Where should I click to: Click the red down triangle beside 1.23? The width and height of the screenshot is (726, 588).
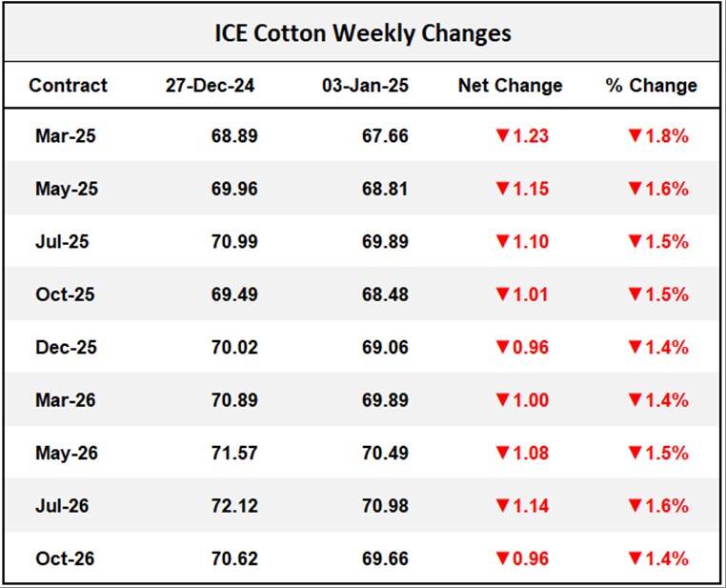pos(502,136)
